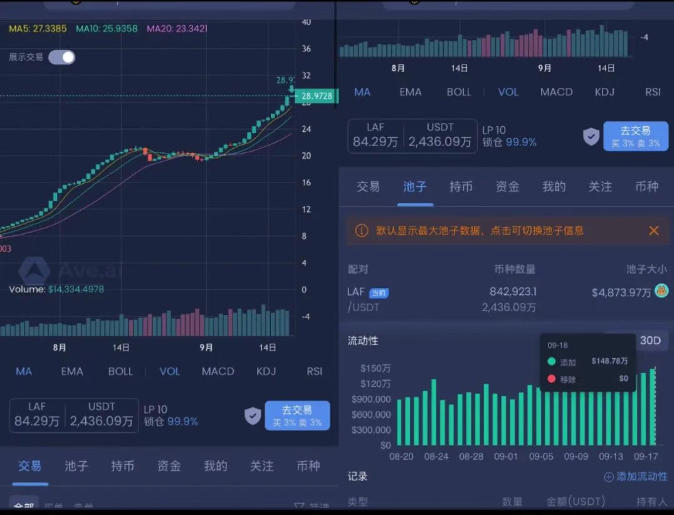
Task: Open the 30D liquidity range selector
Action: point(650,341)
